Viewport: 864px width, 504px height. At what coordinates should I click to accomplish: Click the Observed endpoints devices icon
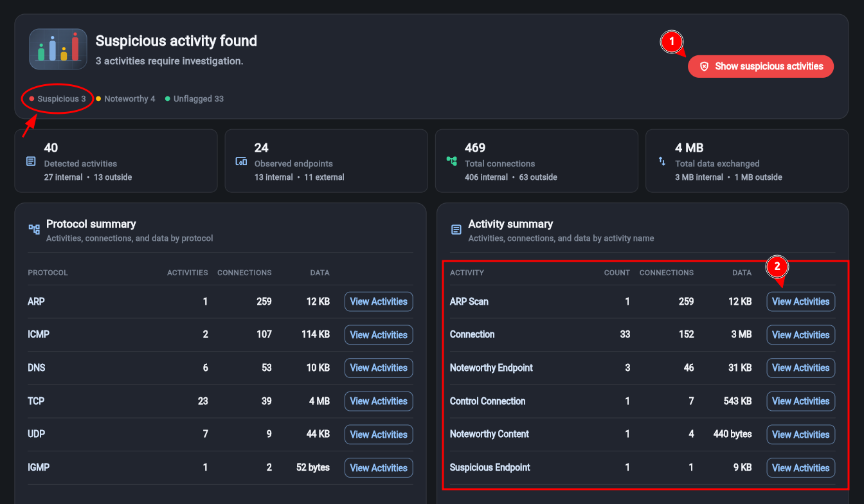point(241,161)
